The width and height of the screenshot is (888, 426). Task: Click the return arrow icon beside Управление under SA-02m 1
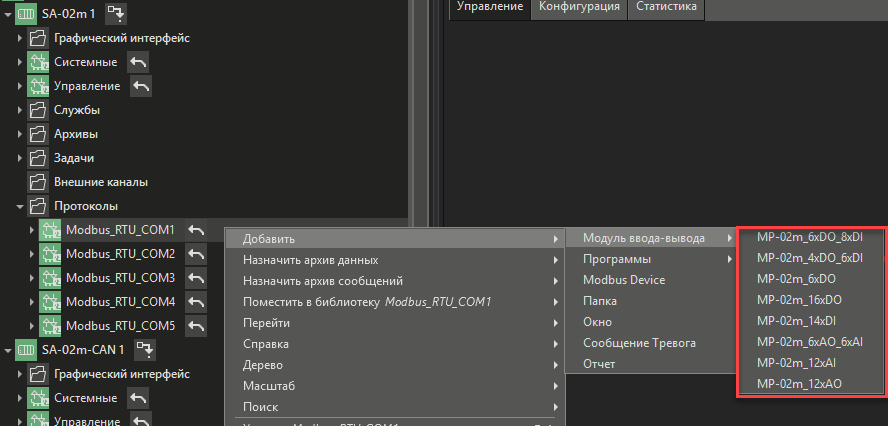point(142,86)
